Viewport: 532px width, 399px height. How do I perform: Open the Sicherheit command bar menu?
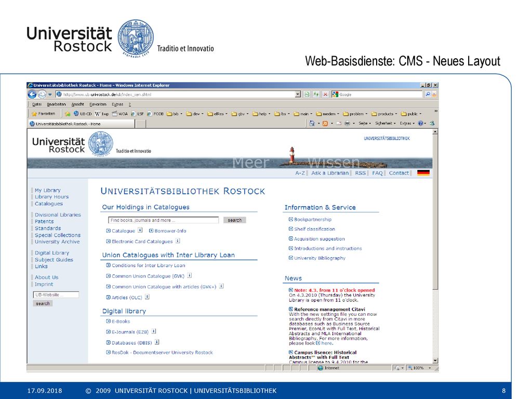coord(385,124)
